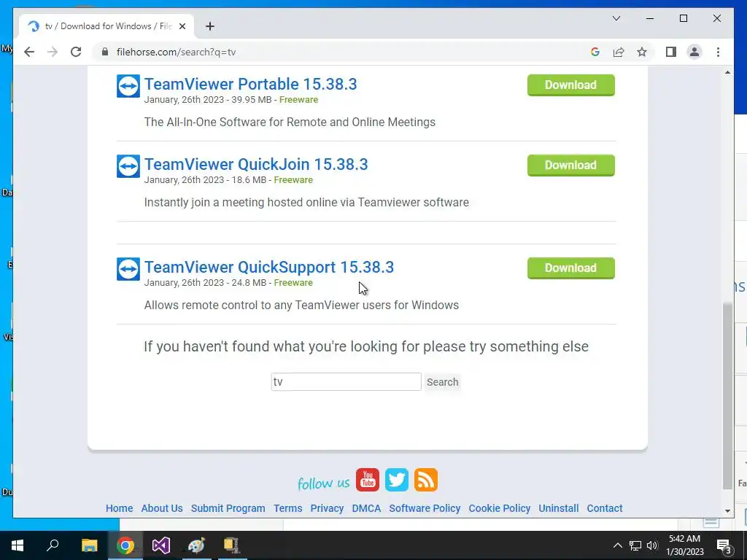Click the TeamViewer QuickSupport logo icon

click(128, 269)
